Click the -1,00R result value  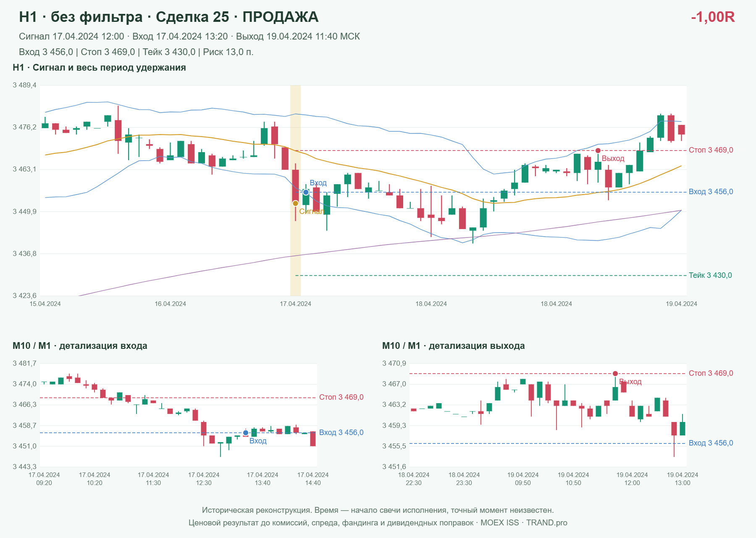click(x=713, y=17)
